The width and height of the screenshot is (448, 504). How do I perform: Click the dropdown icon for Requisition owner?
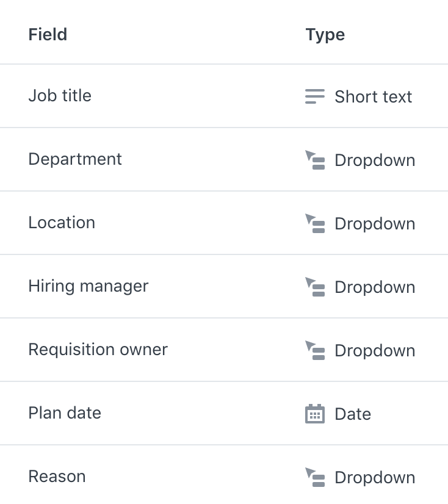pyautogui.click(x=314, y=350)
